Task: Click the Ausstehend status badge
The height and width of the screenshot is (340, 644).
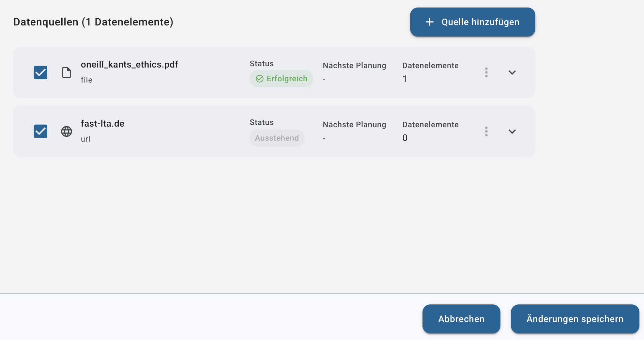Action: pos(277,138)
